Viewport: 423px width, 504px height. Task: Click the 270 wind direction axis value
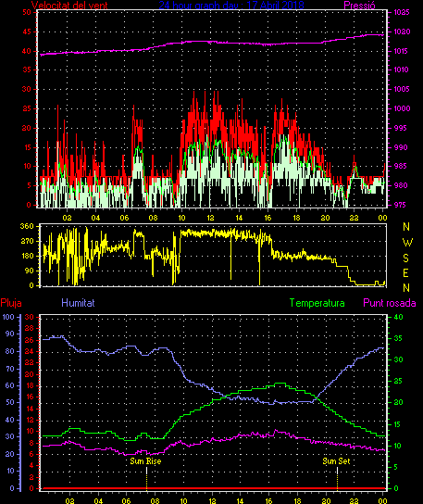(27, 241)
